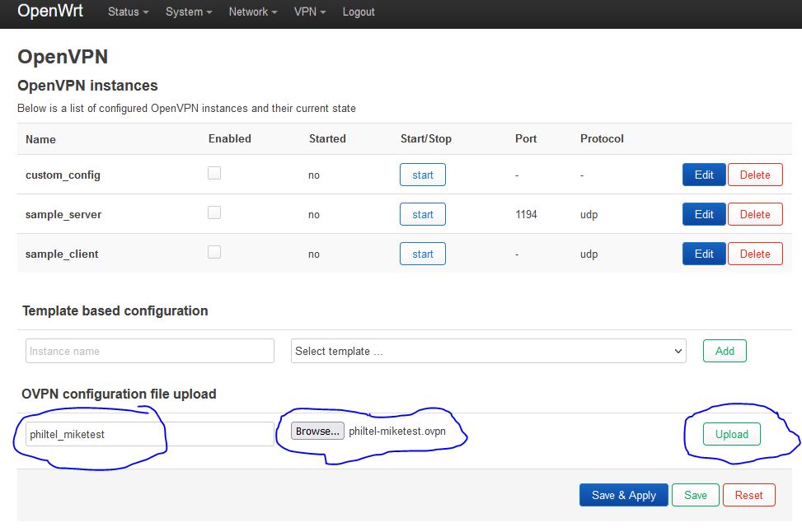The image size is (802, 532).
Task: Go to OpenWrt home via logo
Action: [x=50, y=11]
